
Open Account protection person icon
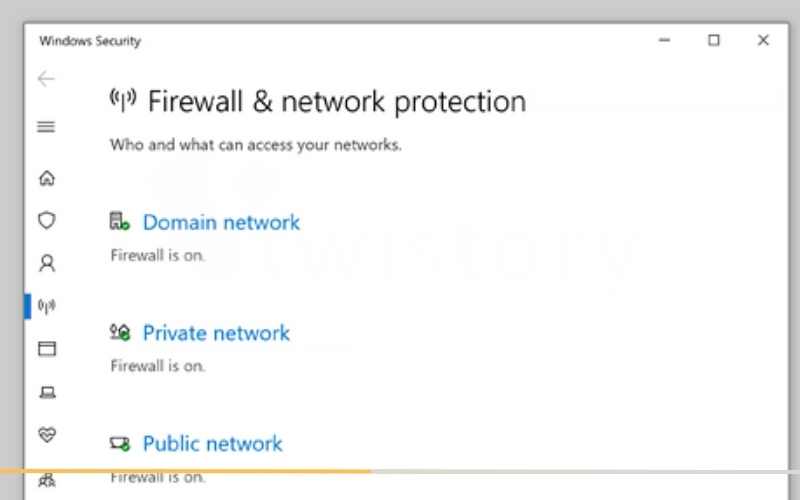point(47,263)
